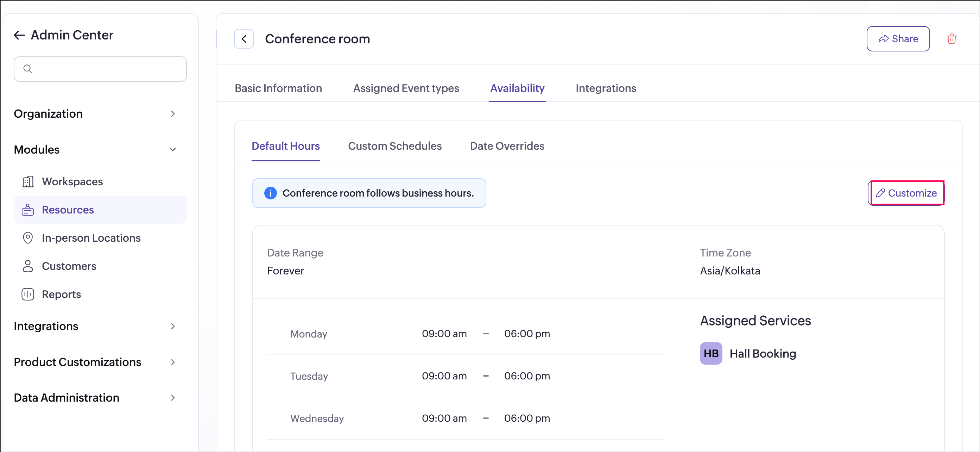Click the back chevron beside Conference room
This screenshot has width=980, height=452.
point(244,39)
